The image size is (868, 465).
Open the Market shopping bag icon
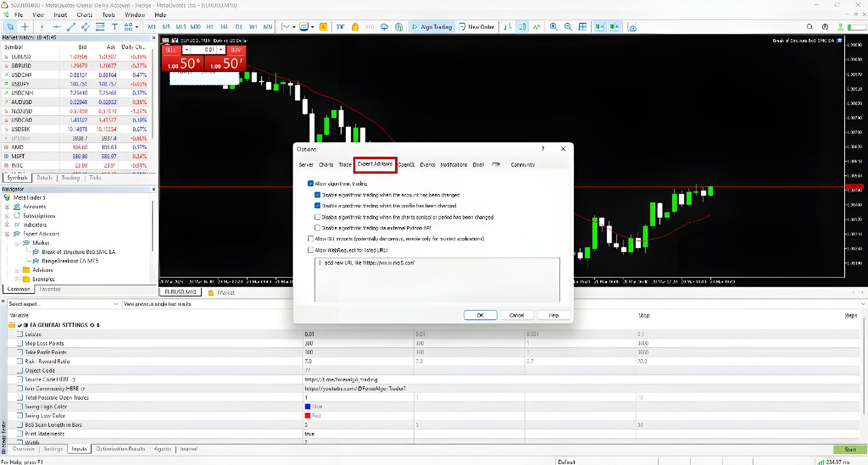point(355,27)
